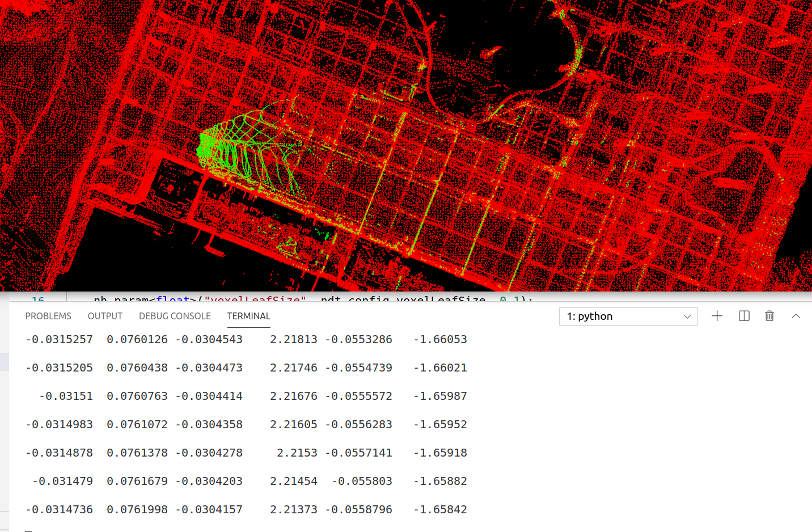Screen dimensions: 812x532
Task: Click terminal value 0.0760763
Action: (x=137, y=396)
